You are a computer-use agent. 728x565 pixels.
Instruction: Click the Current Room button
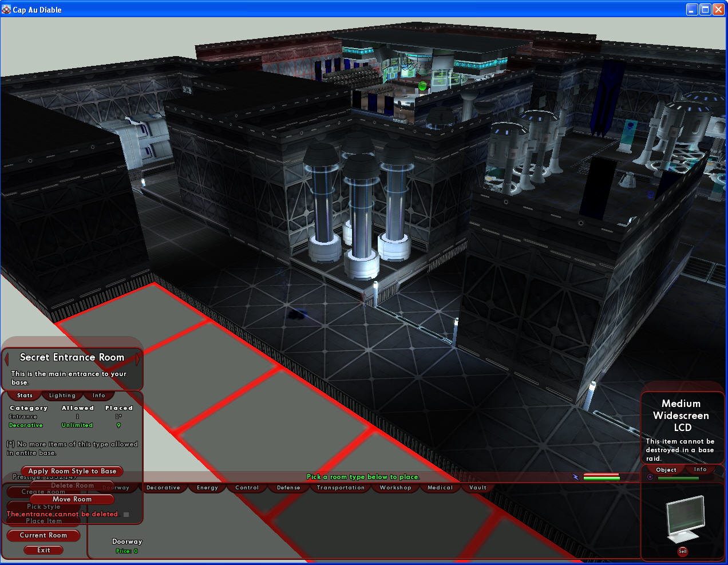click(x=43, y=535)
